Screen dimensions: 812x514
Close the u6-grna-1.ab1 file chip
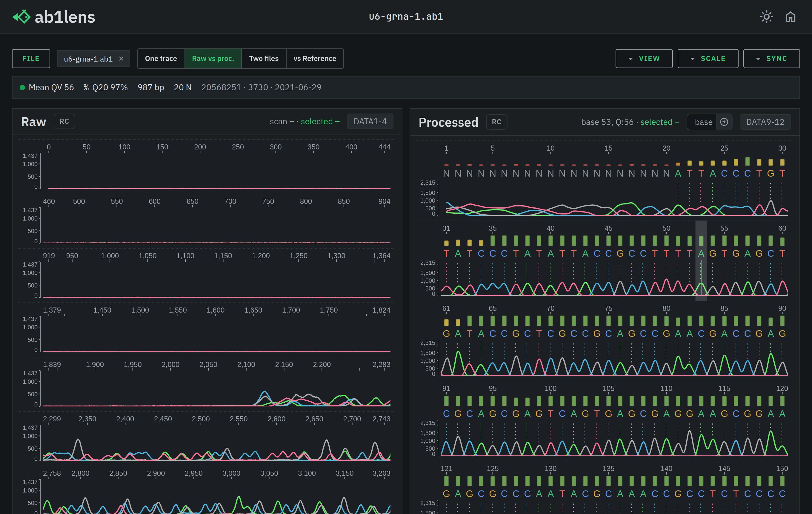coord(121,58)
